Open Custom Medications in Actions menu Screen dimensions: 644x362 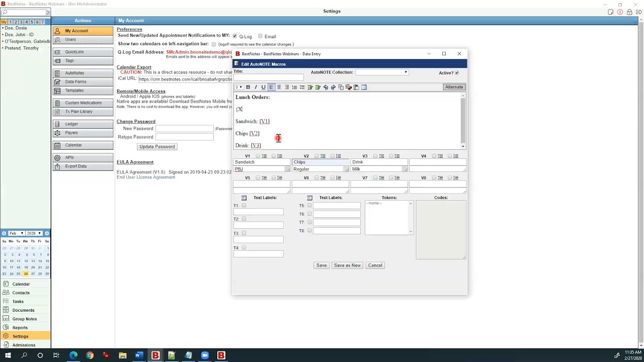[83, 103]
